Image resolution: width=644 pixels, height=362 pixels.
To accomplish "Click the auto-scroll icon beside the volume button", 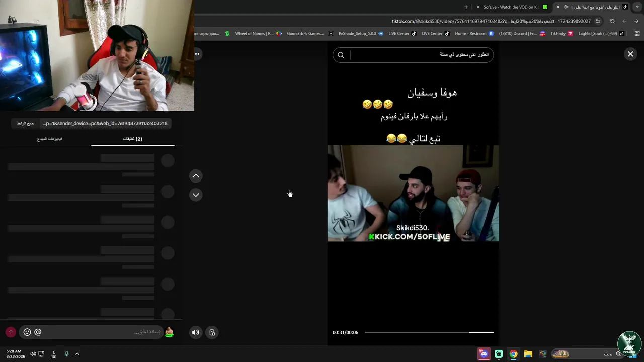I will [x=212, y=332].
